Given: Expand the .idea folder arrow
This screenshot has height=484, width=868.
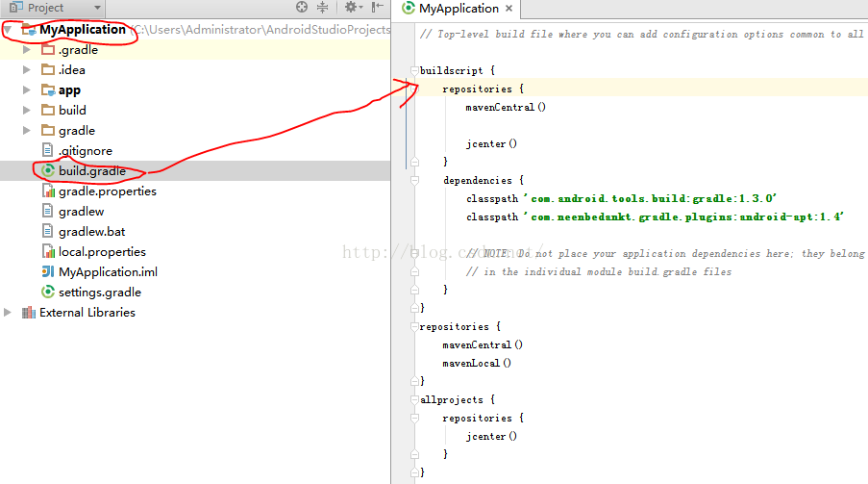Looking at the screenshot, I should coord(27,70).
